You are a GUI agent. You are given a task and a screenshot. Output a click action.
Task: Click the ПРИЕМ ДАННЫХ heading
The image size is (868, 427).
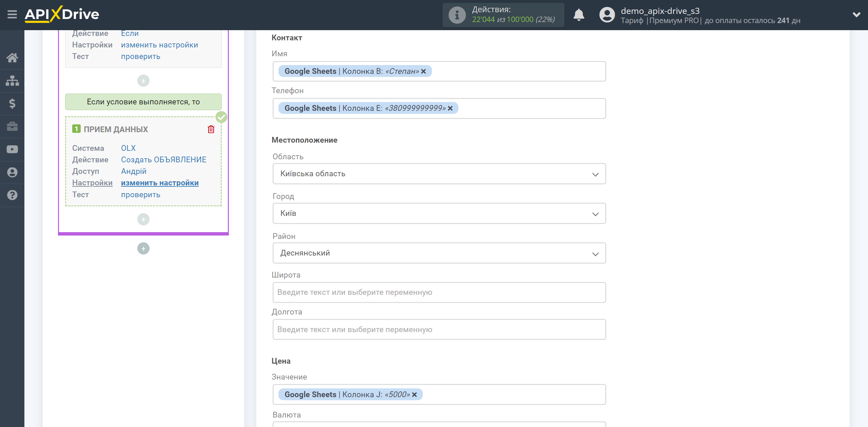[116, 129]
